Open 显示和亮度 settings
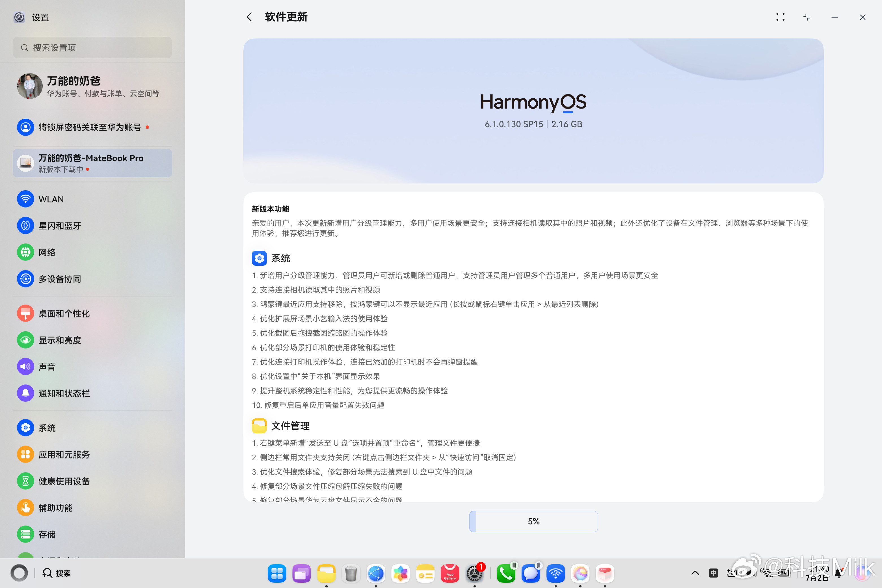This screenshot has width=882, height=588. pyautogui.click(x=93, y=340)
